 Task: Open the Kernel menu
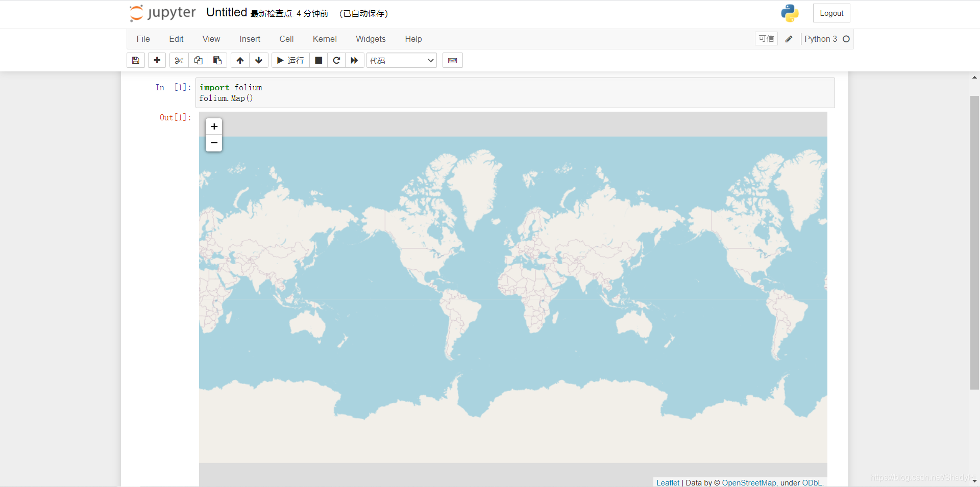point(325,39)
